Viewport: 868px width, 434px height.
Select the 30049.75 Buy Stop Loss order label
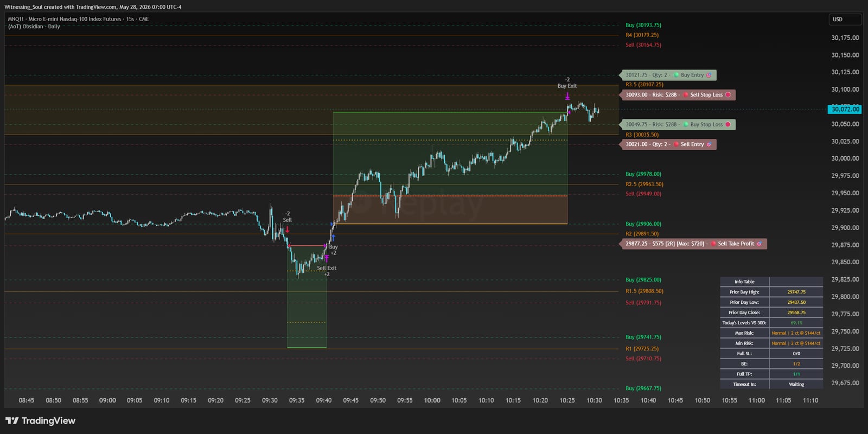coord(677,124)
